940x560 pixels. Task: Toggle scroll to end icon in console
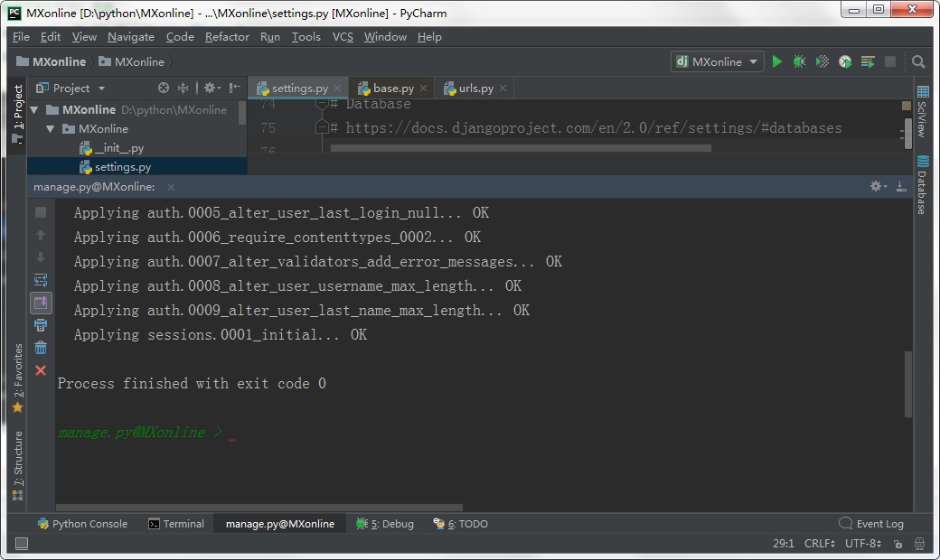41,303
